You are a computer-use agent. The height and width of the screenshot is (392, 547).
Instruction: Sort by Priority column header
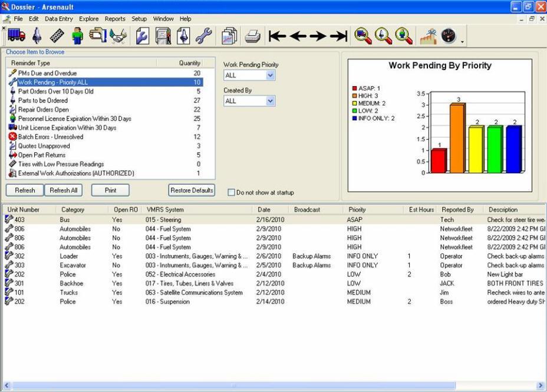pyautogui.click(x=373, y=210)
